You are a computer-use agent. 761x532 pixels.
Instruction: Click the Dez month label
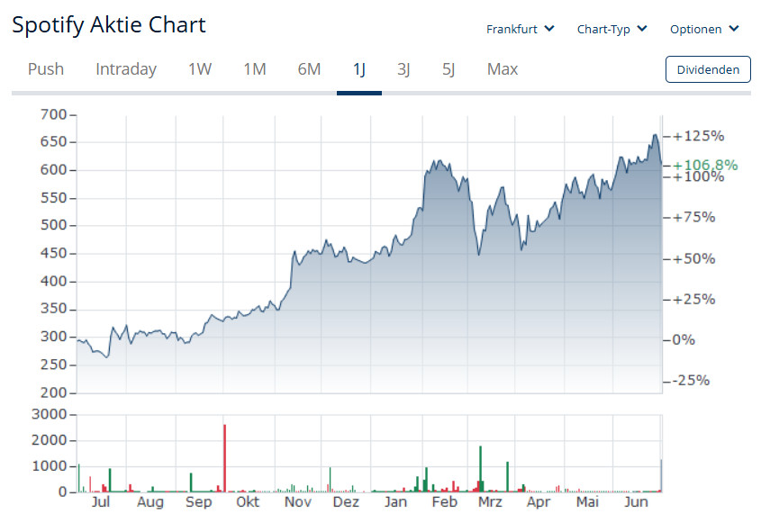click(x=346, y=502)
